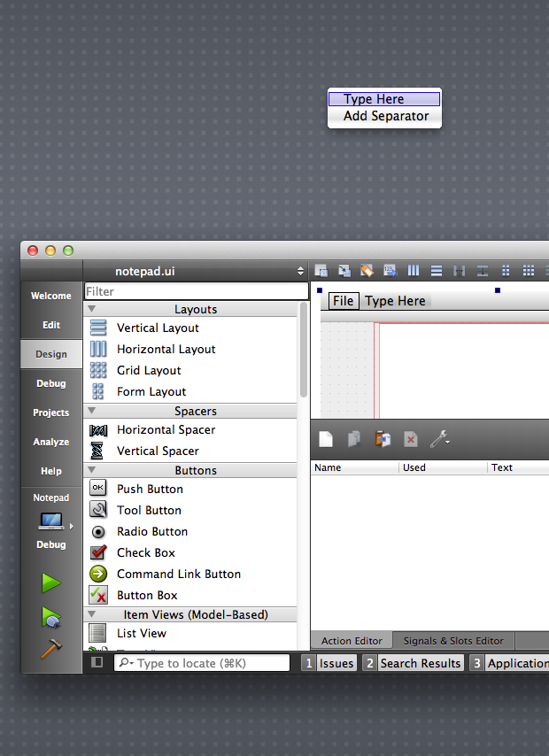
Task: Collapse the Layouts widget category
Action: 92,309
